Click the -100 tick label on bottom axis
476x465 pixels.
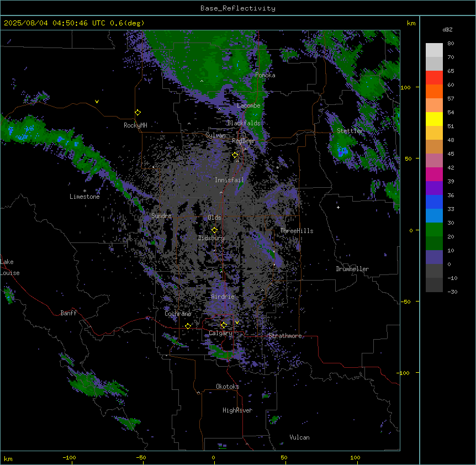(x=69, y=457)
